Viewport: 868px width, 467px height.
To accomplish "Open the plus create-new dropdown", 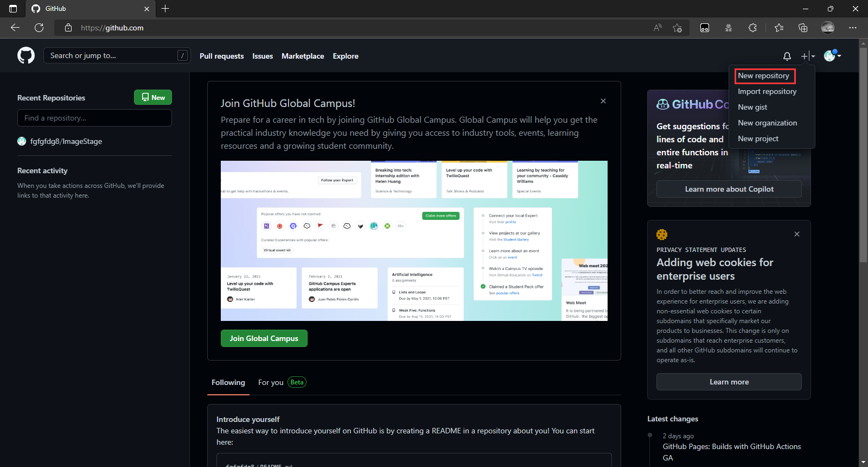I will pos(808,56).
